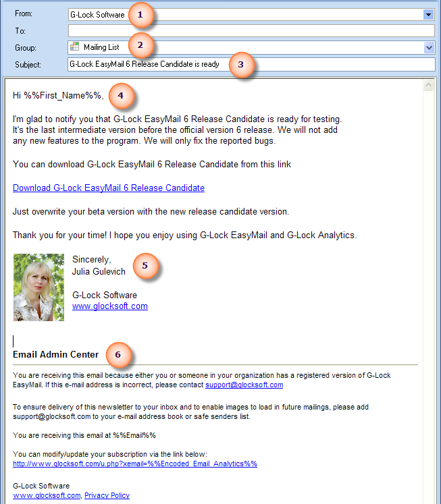The image size is (441, 504).
Task: Click the Mailing List group icon
Action: coord(75,47)
